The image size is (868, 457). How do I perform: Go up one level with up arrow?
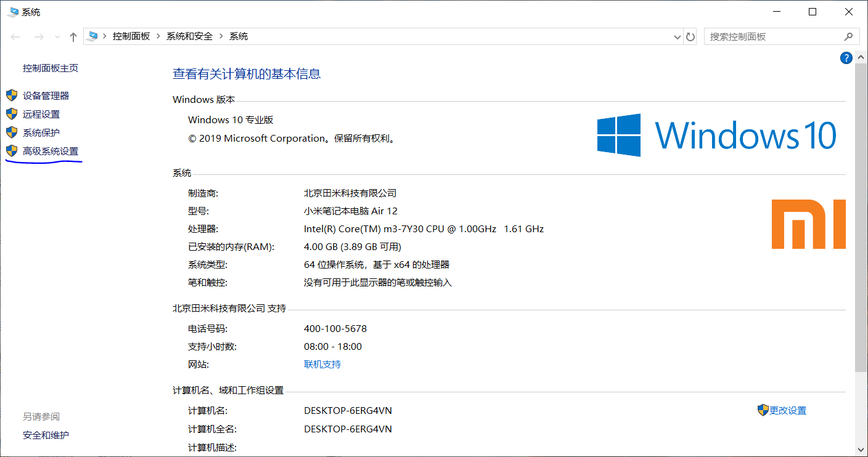click(73, 37)
